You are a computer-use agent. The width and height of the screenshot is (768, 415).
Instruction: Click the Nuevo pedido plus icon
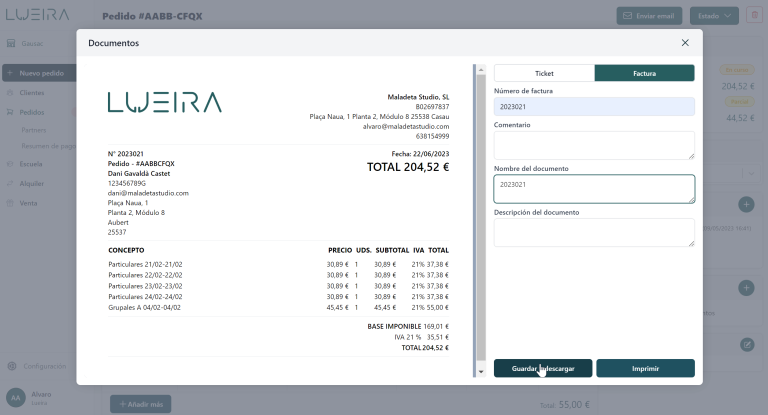click(10, 73)
